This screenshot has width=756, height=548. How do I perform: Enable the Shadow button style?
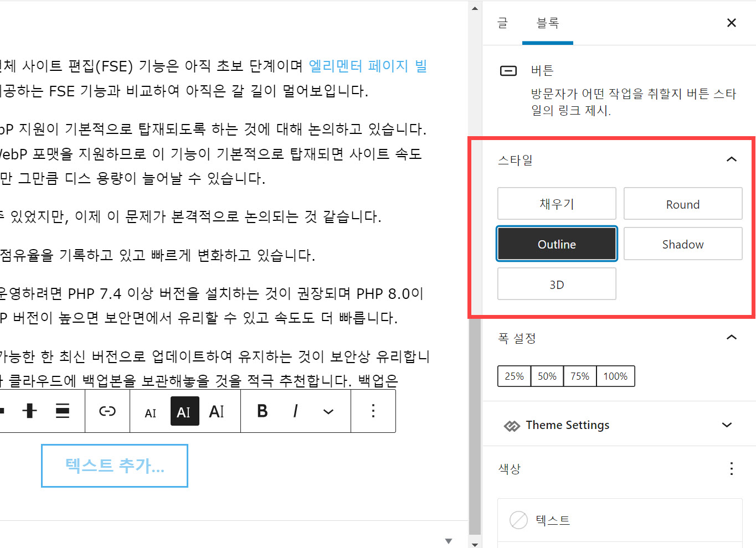[x=682, y=244]
